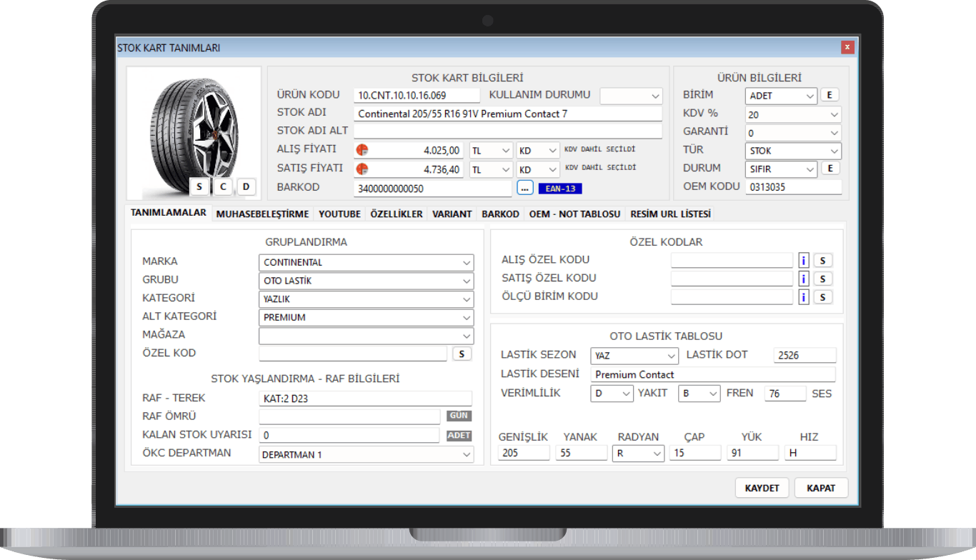This screenshot has height=560, width=976.
Task: Open the OEM - NOT TABLOSU tab
Action: (x=574, y=214)
